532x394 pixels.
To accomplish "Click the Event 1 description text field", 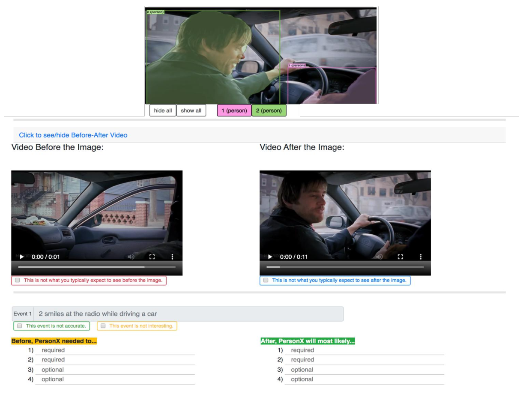I will pos(189,314).
